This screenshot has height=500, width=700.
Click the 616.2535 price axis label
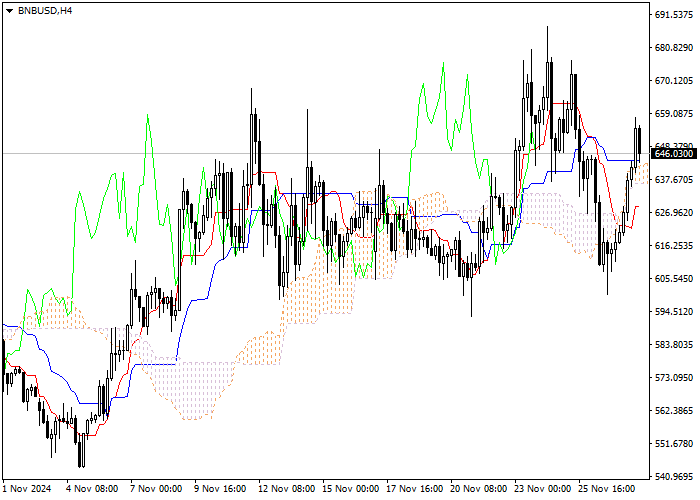[674, 246]
